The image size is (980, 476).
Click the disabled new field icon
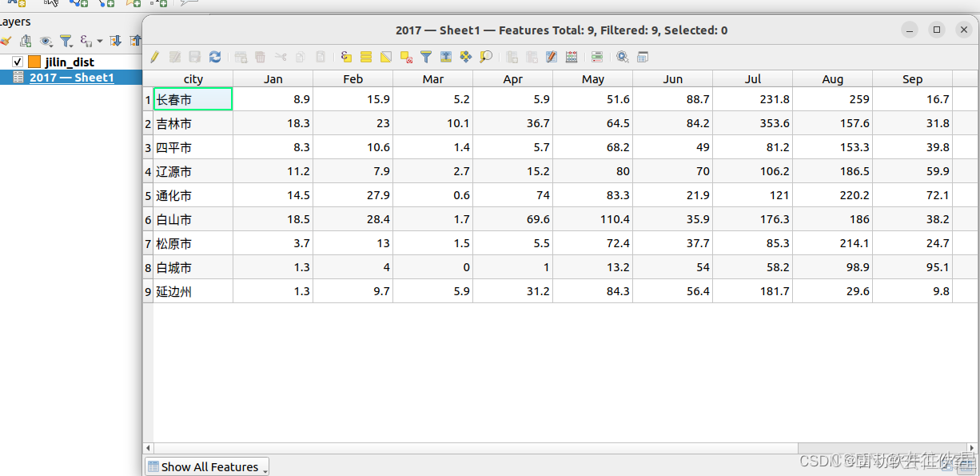click(x=512, y=57)
